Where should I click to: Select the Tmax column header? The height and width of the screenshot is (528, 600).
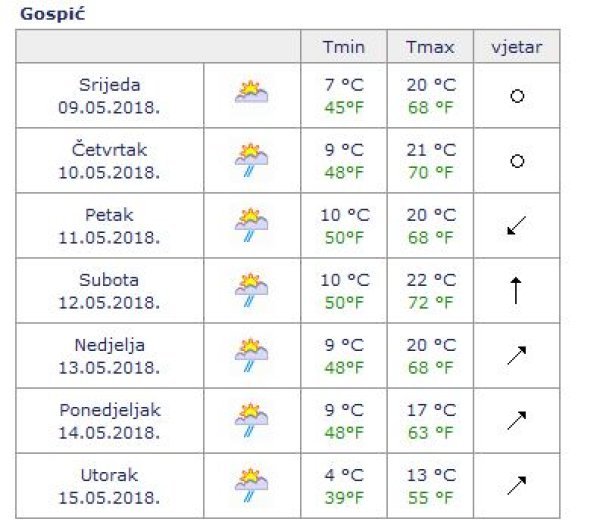point(431,47)
